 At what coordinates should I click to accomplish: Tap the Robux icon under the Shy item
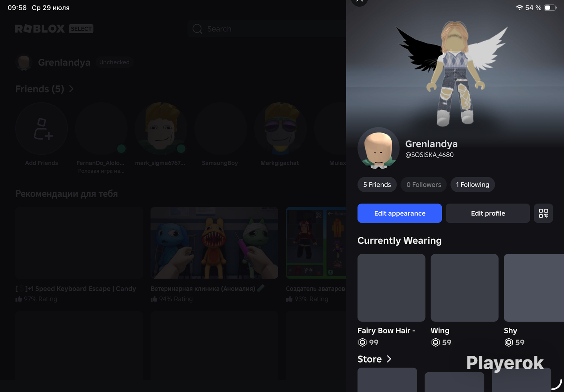pos(509,343)
